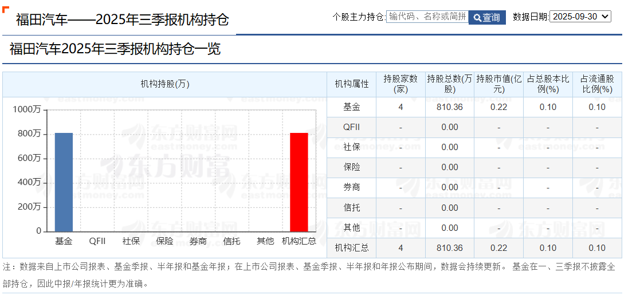Click the 占流通股比例(%) column header
Screen dimensions: 644x295
pos(597,84)
